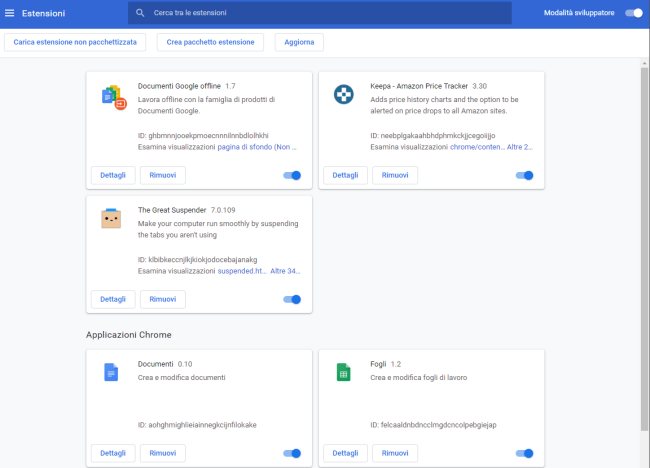Focus the 'Cerca tra le estensioni' field
Screen dimensions: 650x468
point(320,13)
